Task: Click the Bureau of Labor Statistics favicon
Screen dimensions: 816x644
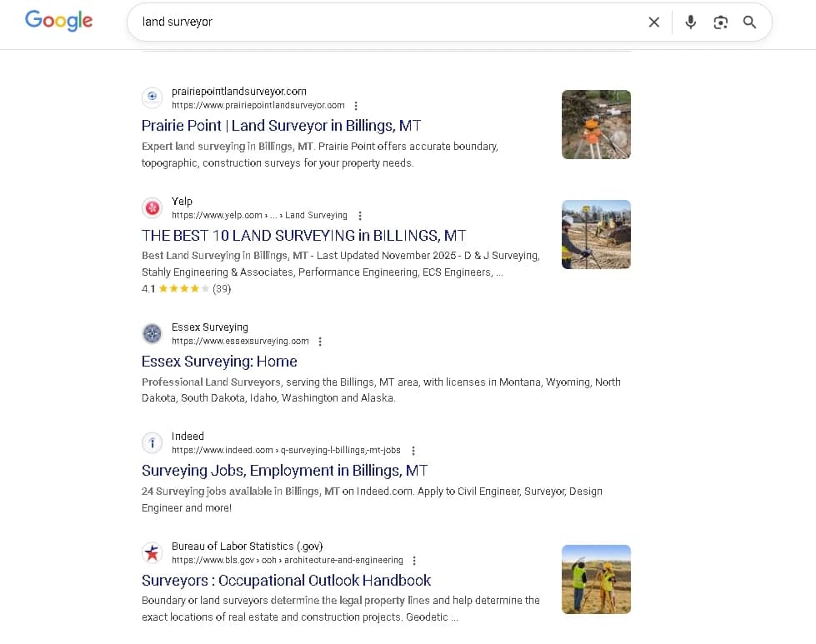Action: 152,552
